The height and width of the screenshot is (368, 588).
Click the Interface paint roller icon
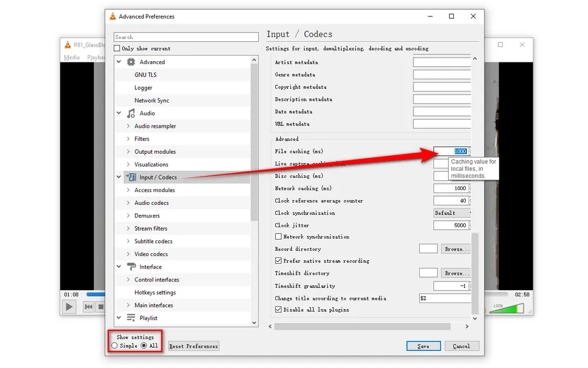[131, 267]
